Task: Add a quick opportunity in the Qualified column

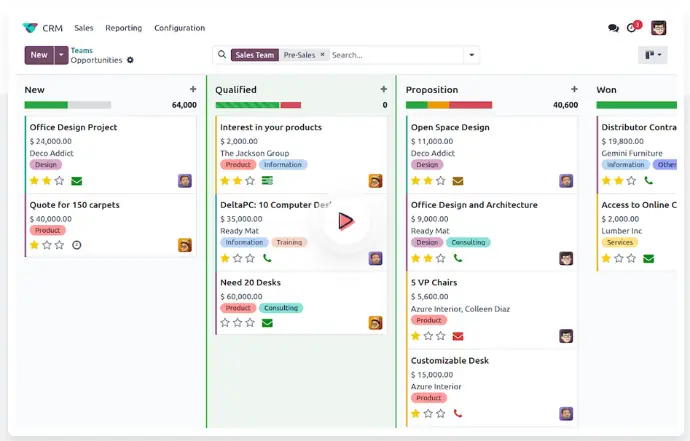Action: (x=383, y=90)
